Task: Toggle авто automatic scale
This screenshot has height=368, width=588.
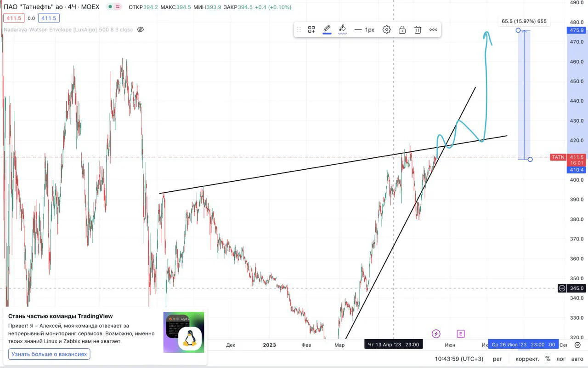Action: pos(577,359)
